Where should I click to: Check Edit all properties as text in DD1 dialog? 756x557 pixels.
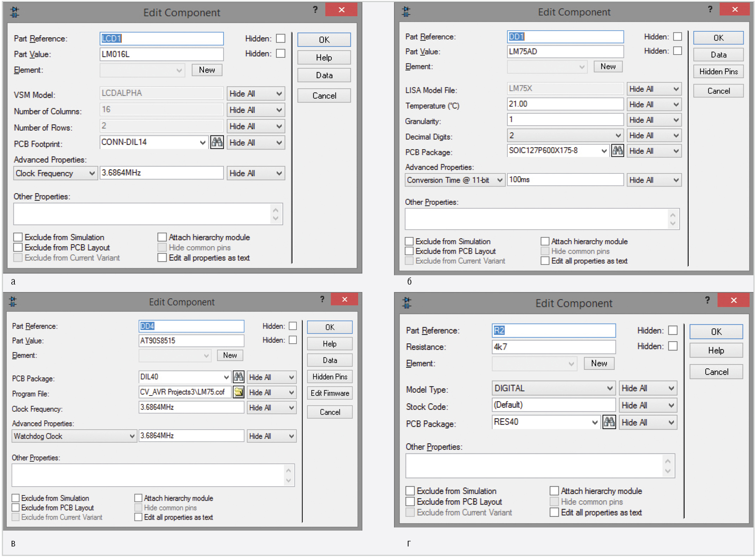click(x=545, y=261)
